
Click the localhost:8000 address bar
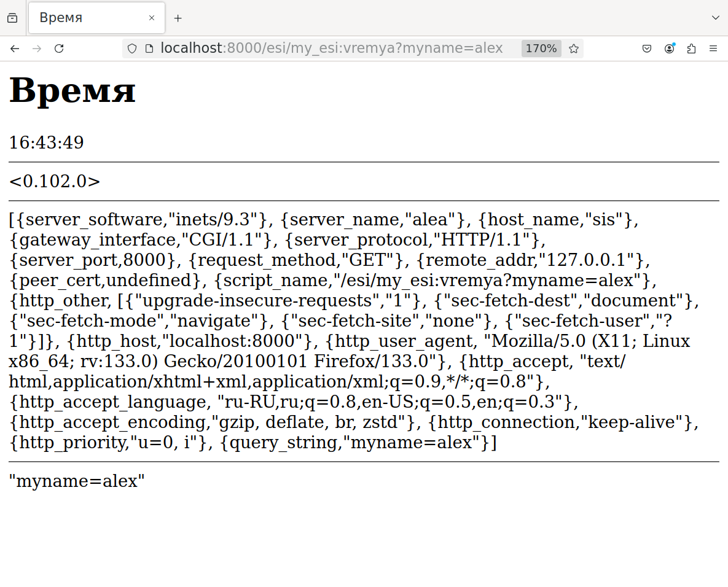332,49
